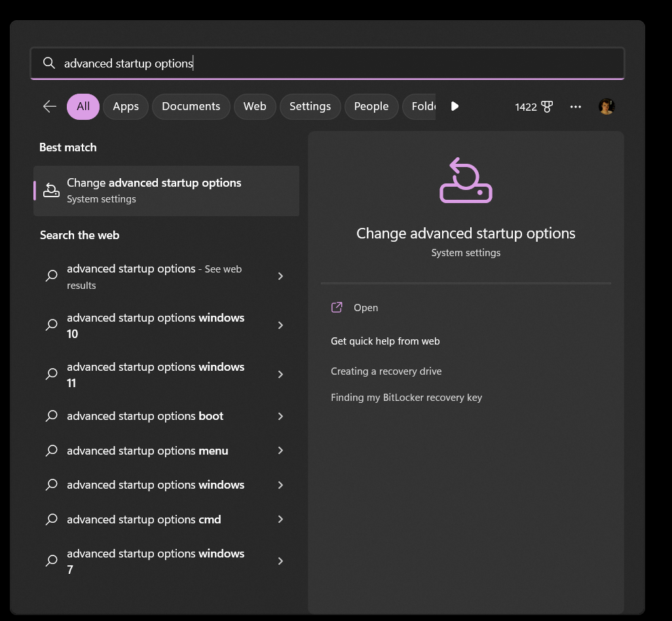Click the rewards trophy points icon

[x=546, y=107]
